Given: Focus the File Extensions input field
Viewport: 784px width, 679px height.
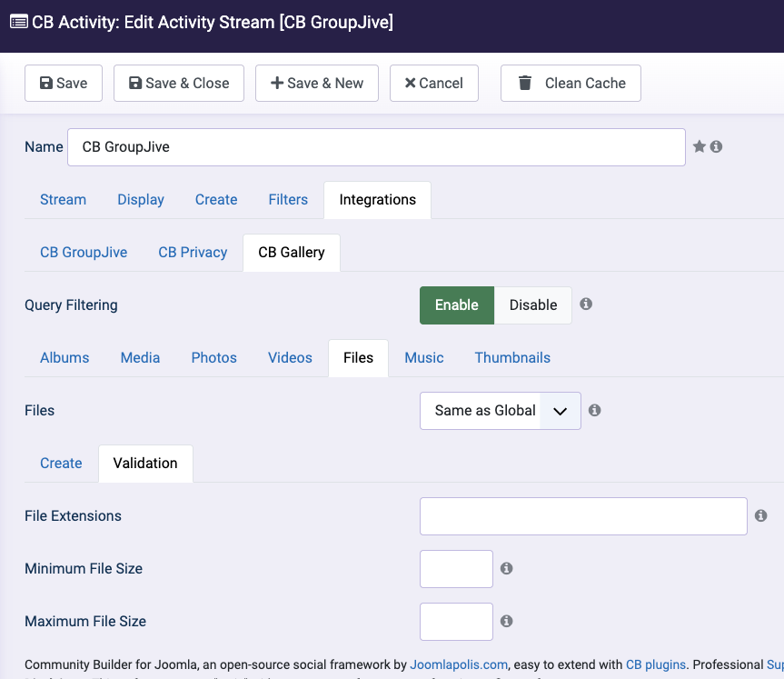Looking at the screenshot, I should coord(583,516).
